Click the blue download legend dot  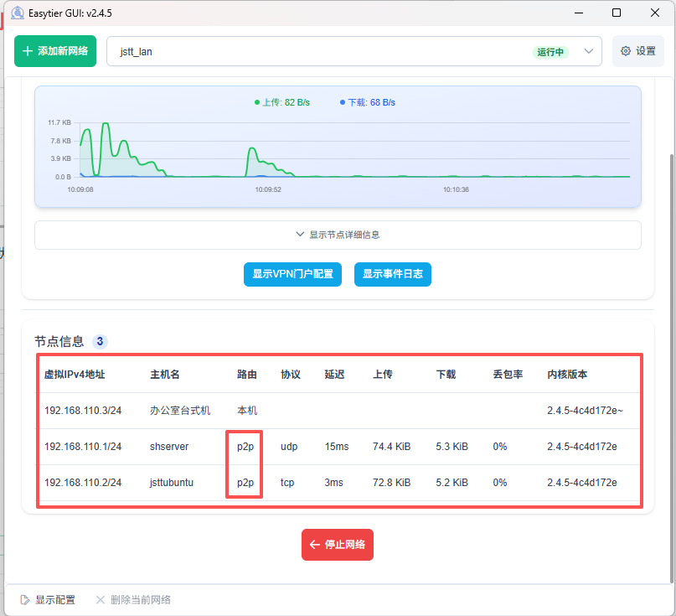pos(343,102)
